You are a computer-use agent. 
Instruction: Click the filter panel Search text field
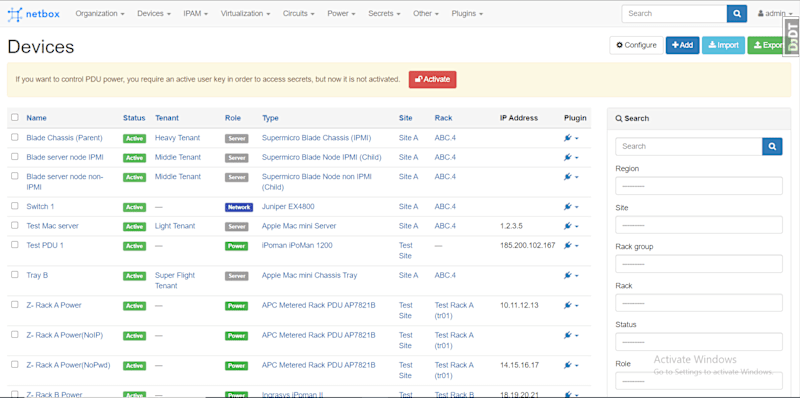click(689, 146)
